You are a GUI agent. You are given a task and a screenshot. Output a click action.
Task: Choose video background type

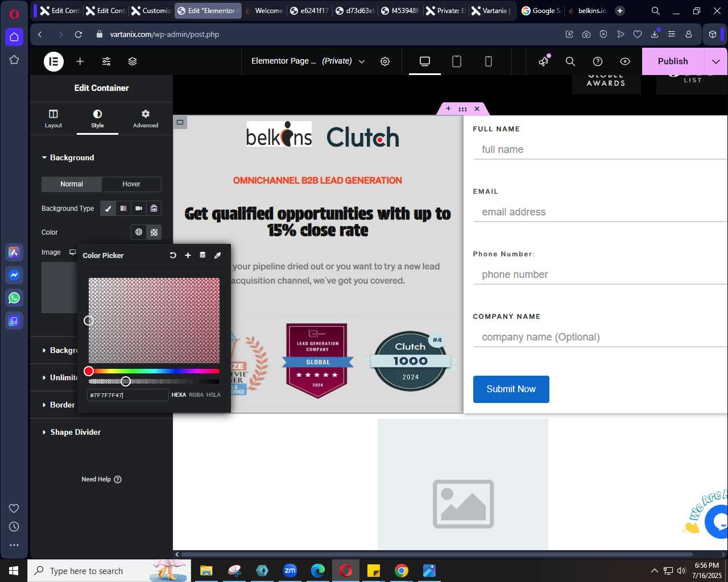click(139, 209)
